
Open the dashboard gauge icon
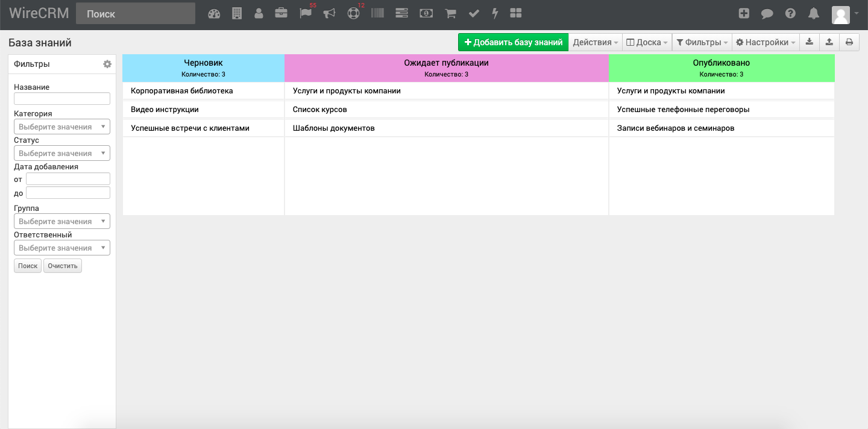pos(214,13)
